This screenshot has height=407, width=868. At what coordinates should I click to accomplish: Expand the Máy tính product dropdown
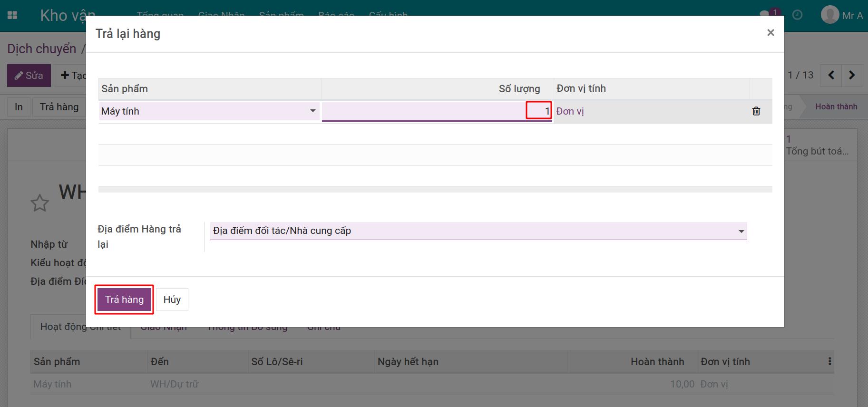[312, 111]
